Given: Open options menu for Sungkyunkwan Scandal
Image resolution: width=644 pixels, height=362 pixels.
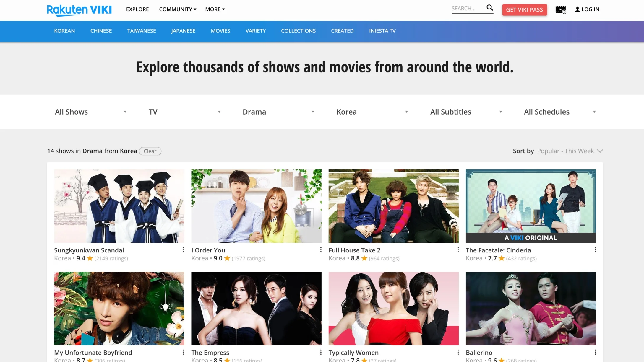Looking at the screenshot, I should tap(184, 250).
